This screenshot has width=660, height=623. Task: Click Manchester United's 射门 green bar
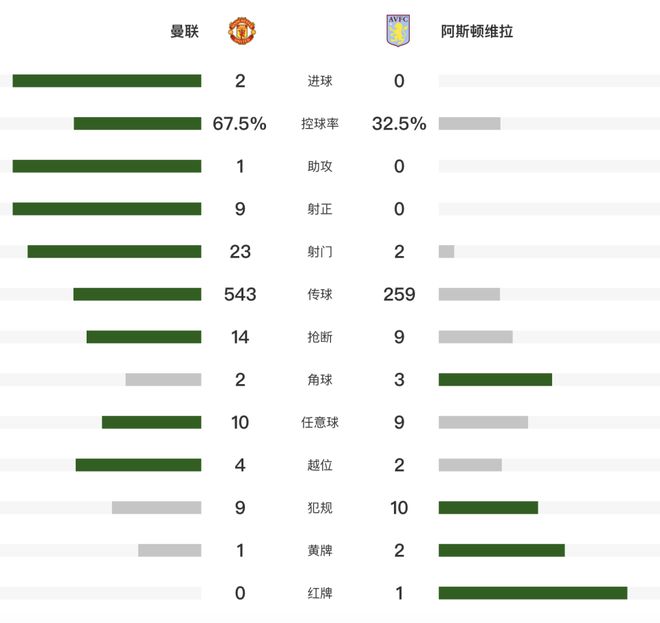[x=114, y=252]
